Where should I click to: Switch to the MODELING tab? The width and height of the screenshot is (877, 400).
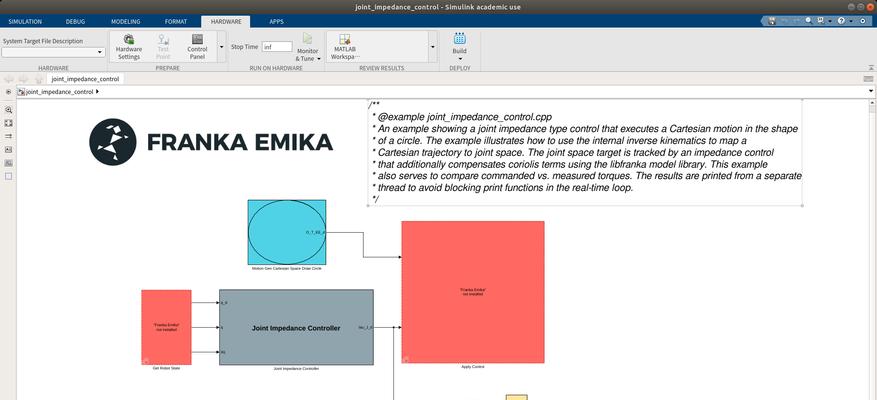(x=125, y=21)
